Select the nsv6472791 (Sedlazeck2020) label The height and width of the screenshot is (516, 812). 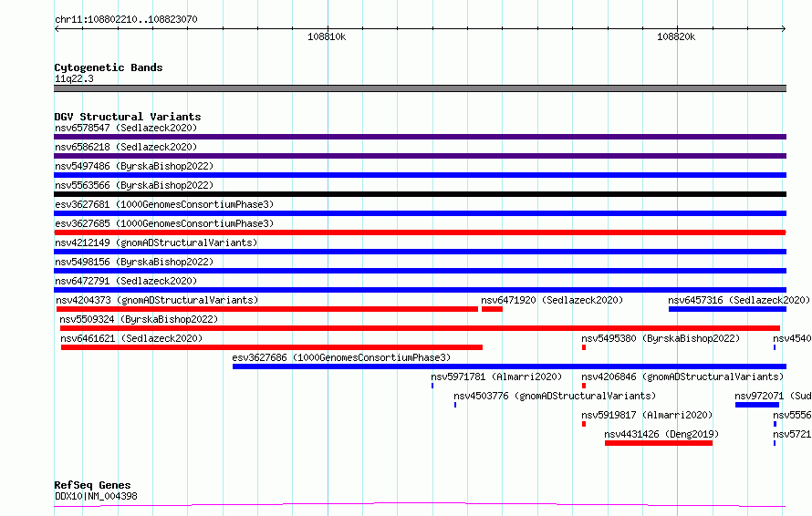click(126, 281)
